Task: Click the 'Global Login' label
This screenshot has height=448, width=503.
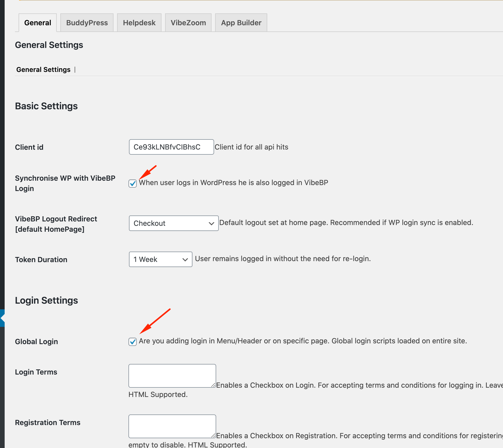Action: click(x=36, y=342)
